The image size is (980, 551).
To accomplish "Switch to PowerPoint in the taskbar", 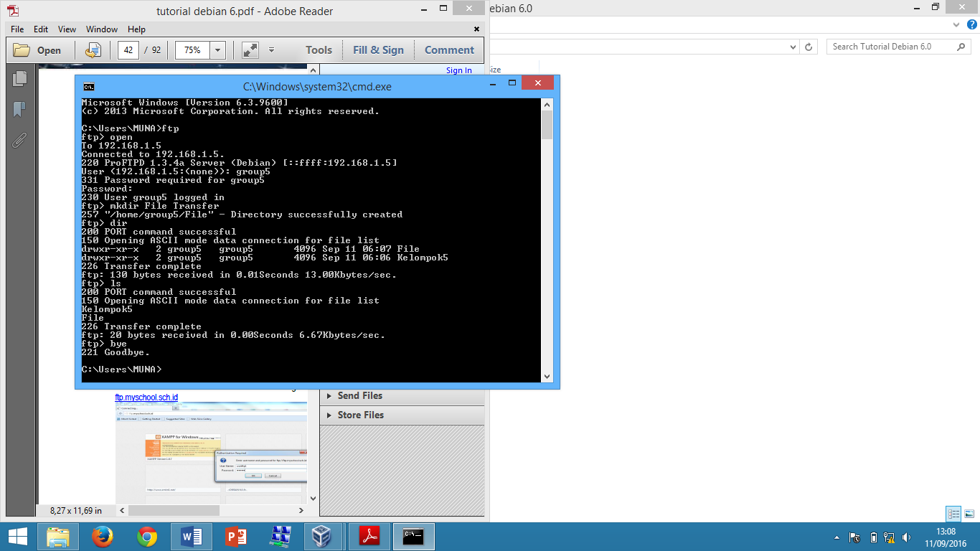I will (236, 537).
